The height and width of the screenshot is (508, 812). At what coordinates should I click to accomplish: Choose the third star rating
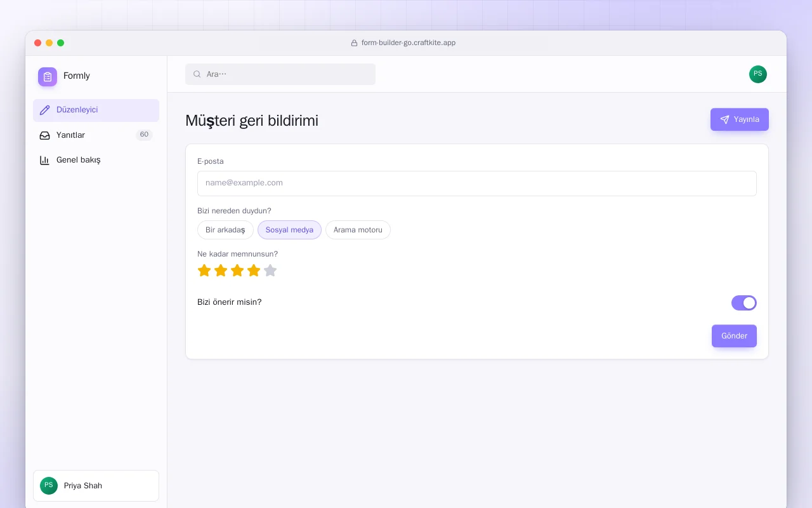pos(237,271)
